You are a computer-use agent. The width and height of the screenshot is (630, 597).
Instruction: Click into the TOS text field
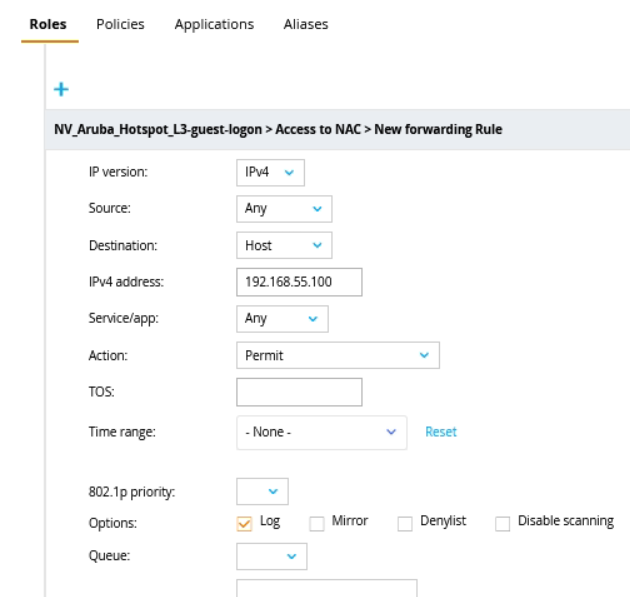[x=298, y=392]
